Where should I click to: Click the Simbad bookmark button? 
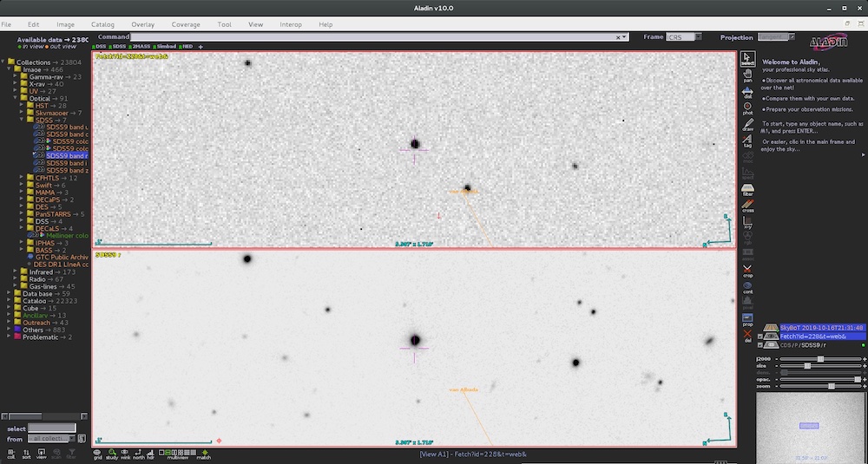[165, 47]
